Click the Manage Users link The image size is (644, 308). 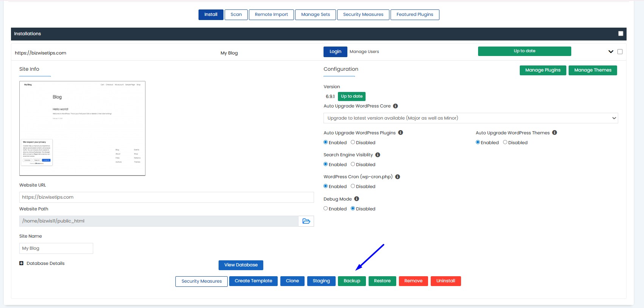pyautogui.click(x=364, y=51)
